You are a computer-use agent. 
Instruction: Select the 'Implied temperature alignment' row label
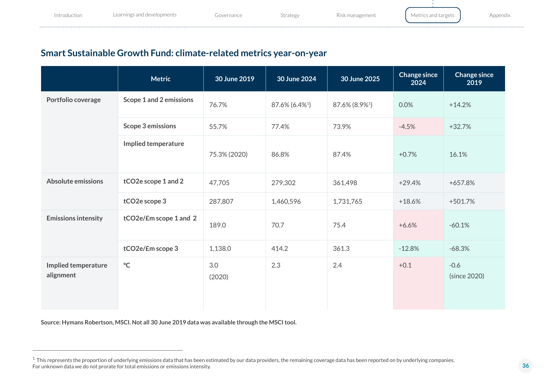(77, 270)
